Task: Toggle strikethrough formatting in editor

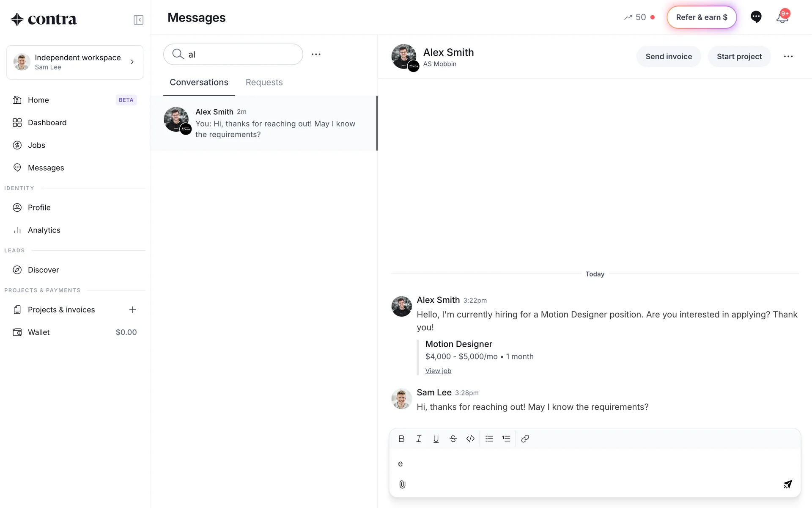Action: 453,439
